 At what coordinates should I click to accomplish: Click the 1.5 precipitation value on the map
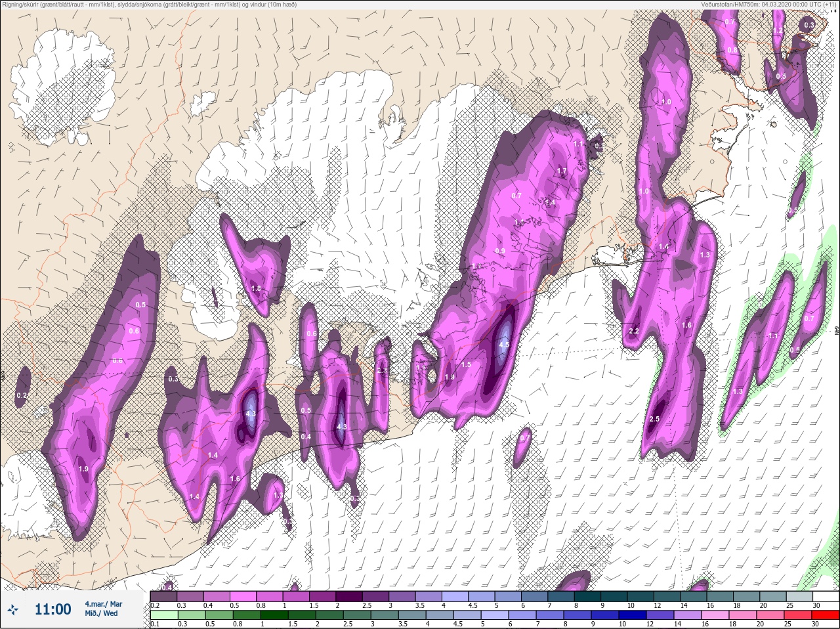click(x=466, y=364)
